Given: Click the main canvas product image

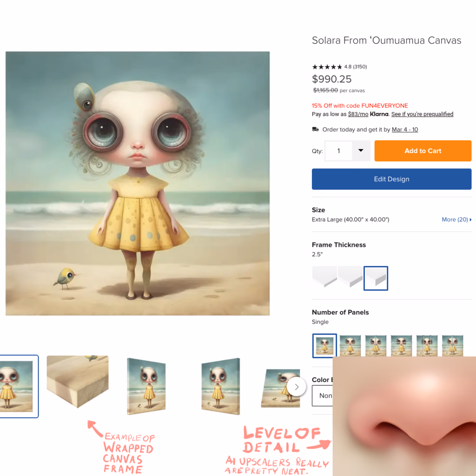Looking at the screenshot, I should point(138,183).
